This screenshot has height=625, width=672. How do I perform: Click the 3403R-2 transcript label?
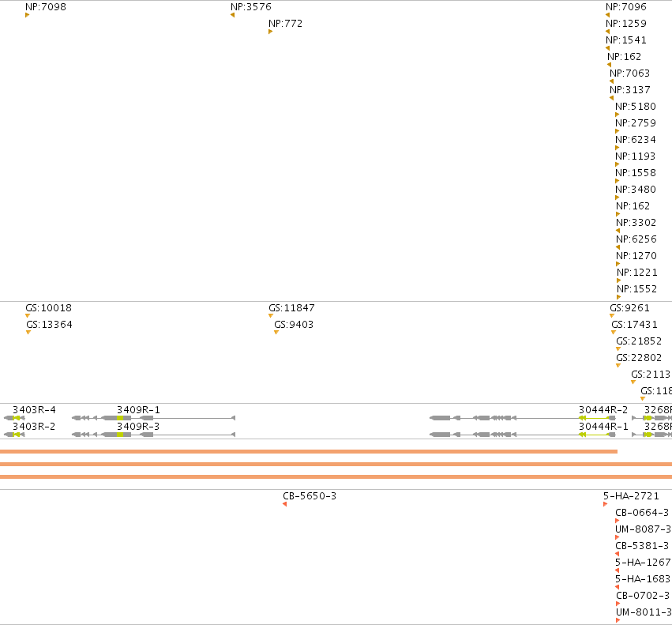(x=34, y=427)
